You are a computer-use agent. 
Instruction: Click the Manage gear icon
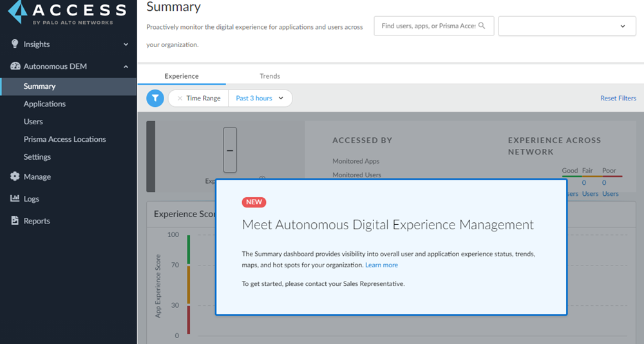[x=15, y=177]
